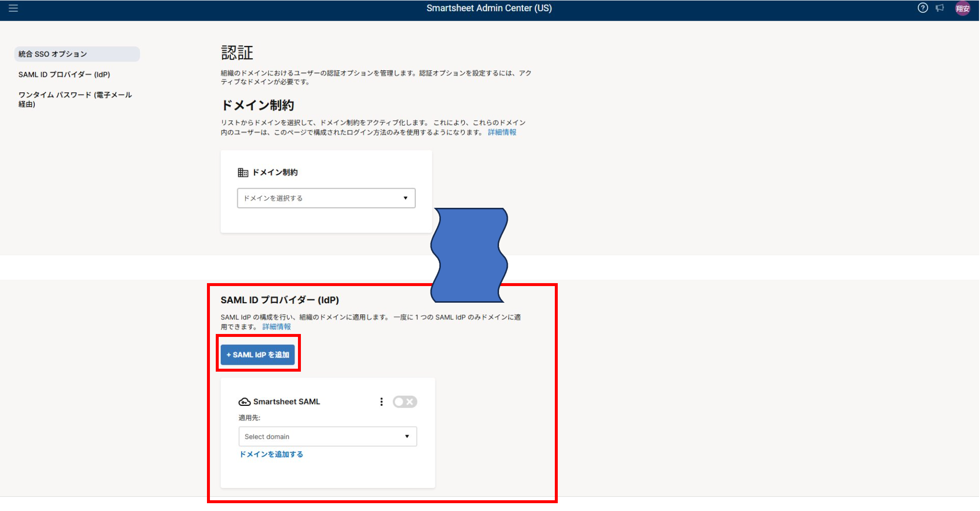
Task: Open the hamburger menu in the header
Action: click(13, 8)
